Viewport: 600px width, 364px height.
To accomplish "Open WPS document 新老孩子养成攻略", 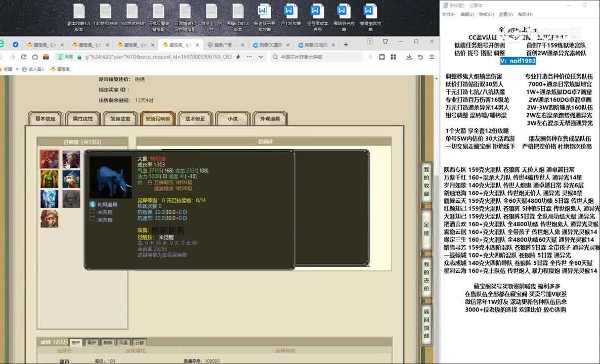I will click(265, 18).
